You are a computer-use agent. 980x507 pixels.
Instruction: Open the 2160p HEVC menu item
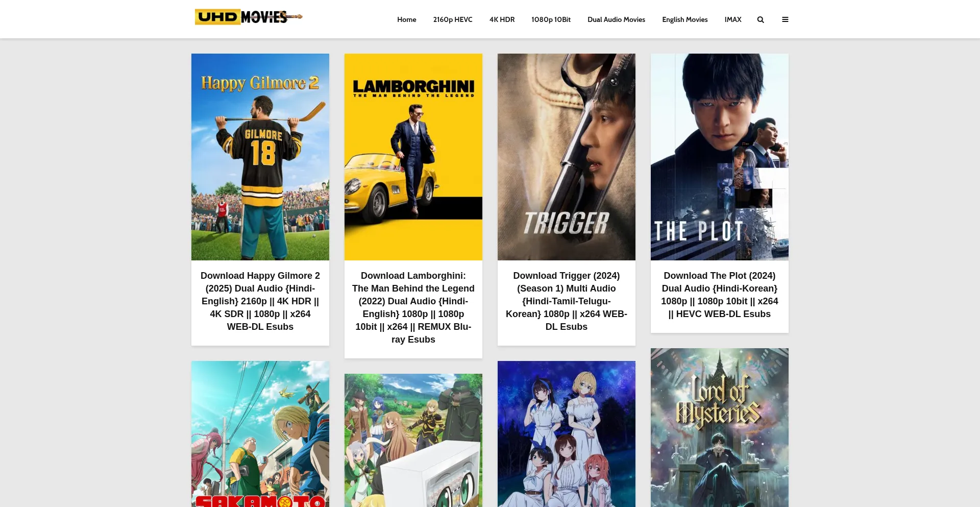tap(453, 19)
